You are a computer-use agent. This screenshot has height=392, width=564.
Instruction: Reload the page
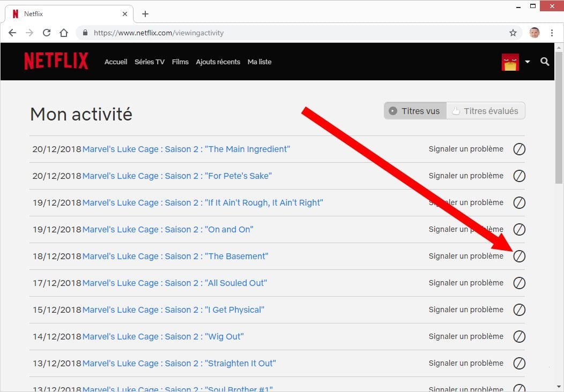[x=47, y=33]
